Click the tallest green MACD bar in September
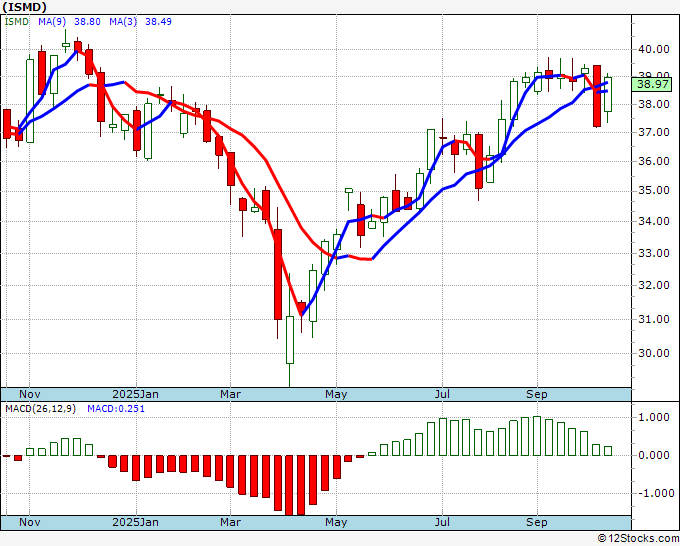 click(x=537, y=436)
